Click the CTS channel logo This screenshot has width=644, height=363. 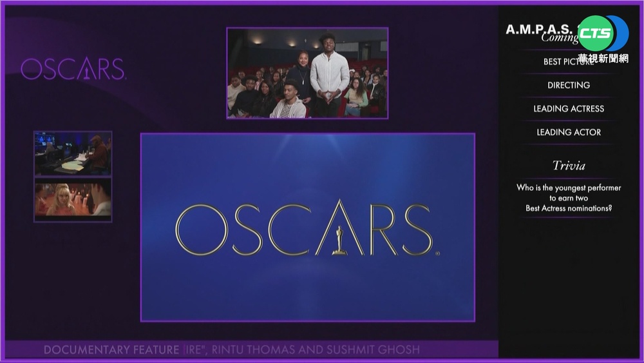point(602,34)
